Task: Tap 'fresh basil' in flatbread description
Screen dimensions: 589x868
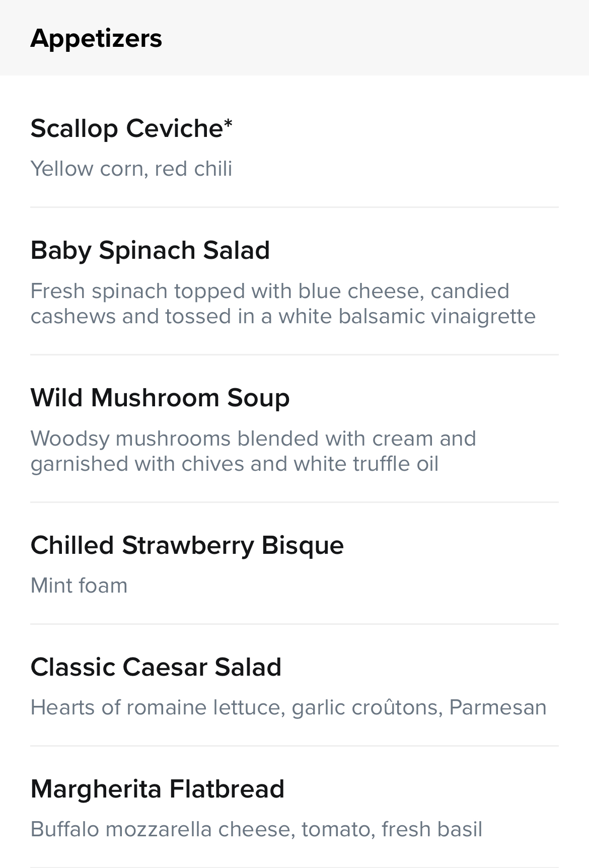Action: (x=432, y=829)
